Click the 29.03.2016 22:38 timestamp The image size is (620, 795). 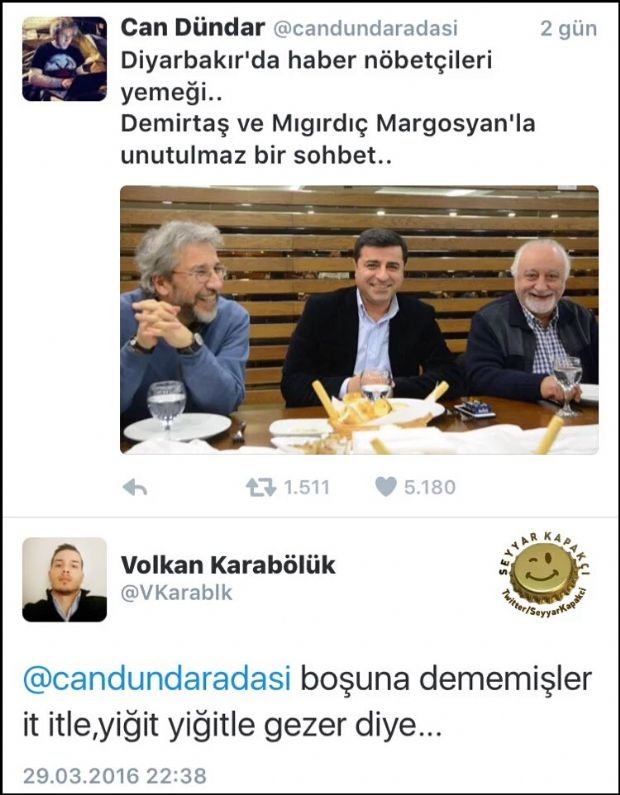pyautogui.click(x=115, y=776)
